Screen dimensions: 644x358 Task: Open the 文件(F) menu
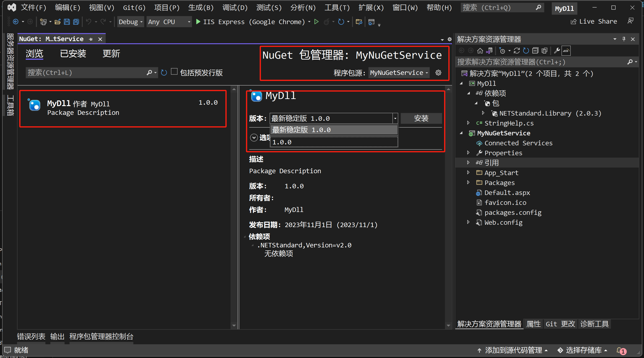(34, 8)
